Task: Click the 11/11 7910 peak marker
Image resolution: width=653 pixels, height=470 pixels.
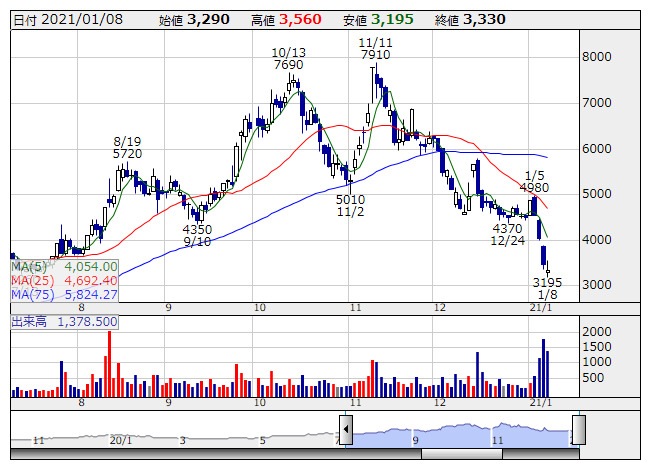Action: 374,50
